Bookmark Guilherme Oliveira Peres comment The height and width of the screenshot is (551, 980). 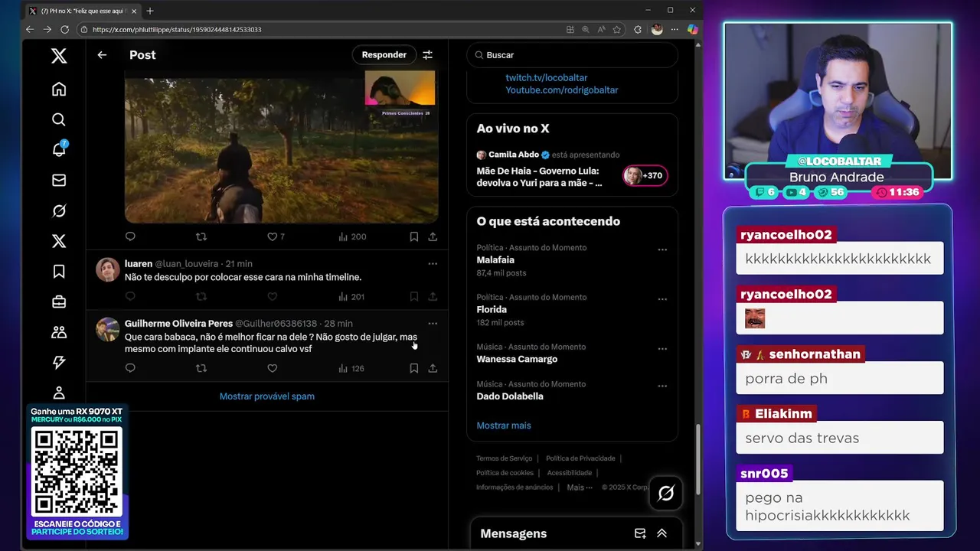(413, 368)
